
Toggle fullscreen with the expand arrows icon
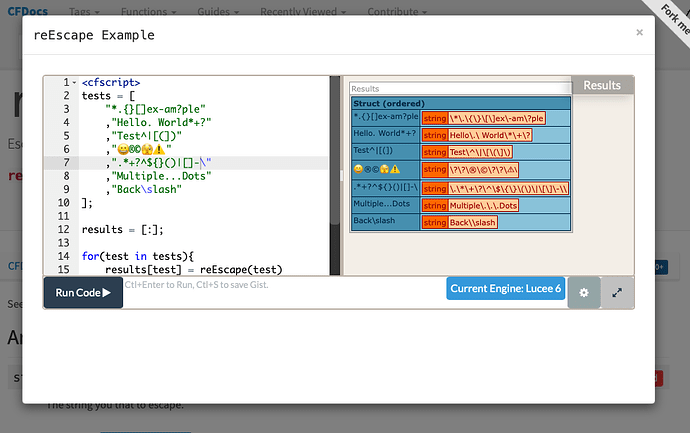click(x=617, y=292)
